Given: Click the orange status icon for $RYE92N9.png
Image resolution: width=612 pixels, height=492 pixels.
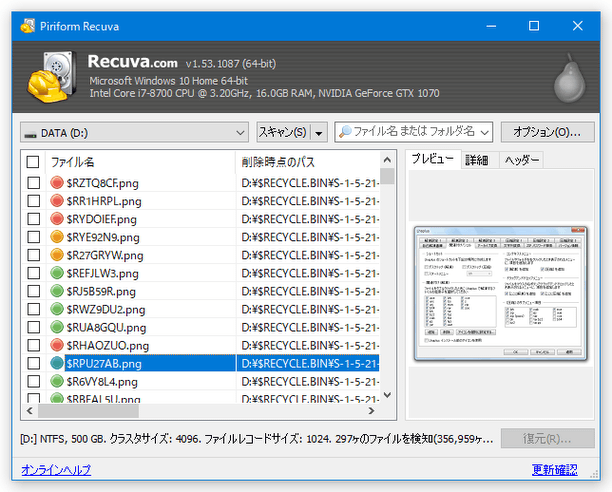Looking at the screenshot, I should (57, 236).
